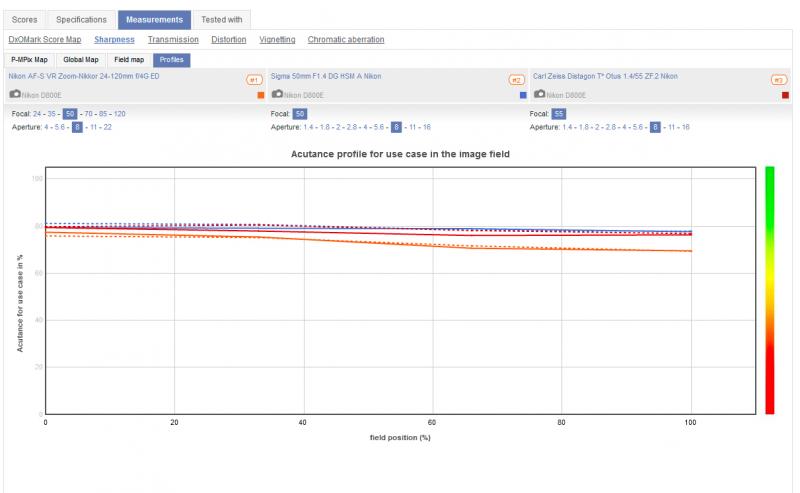800x493 pixels.
Task: Click the #2 badge on the Sigma lens
Action: [516, 80]
